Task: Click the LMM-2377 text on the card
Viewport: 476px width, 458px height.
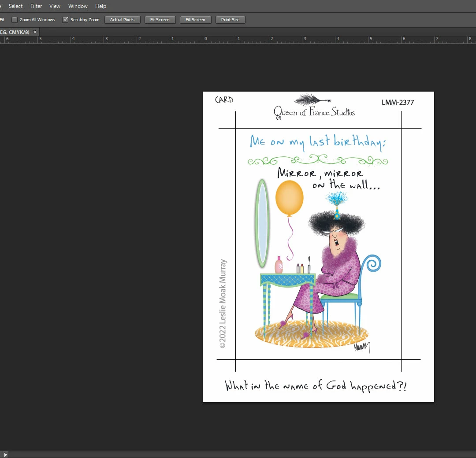Action: point(398,103)
